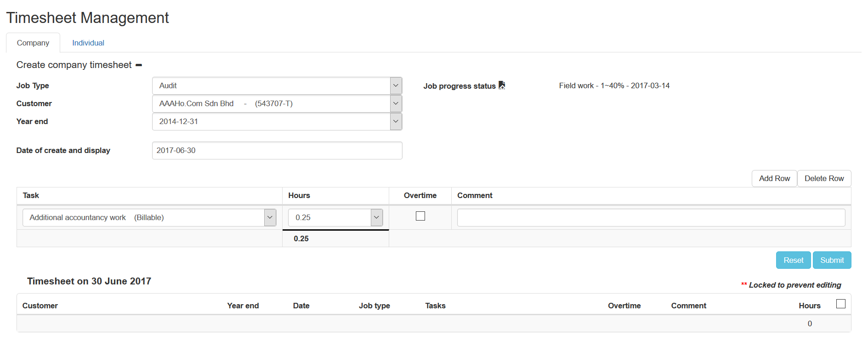Switch to the Individual tab
The width and height of the screenshot is (868, 346).
click(88, 43)
